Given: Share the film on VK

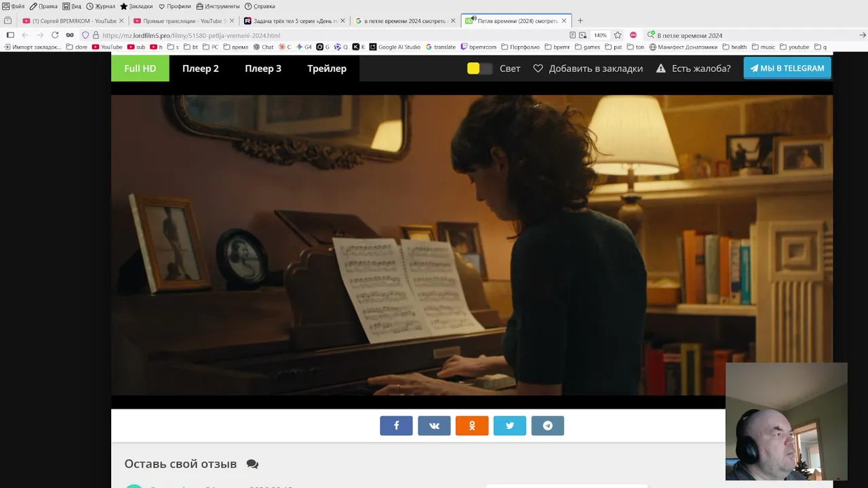Looking at the screenshot, I should click(x=434, y=426).
